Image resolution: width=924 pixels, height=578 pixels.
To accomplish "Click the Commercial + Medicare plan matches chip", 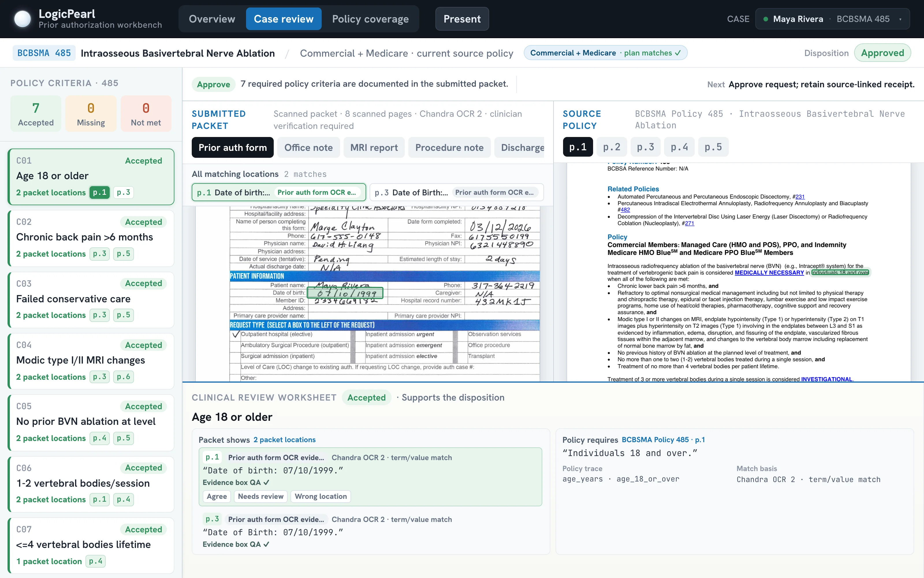I will click(x=605, y=53).
